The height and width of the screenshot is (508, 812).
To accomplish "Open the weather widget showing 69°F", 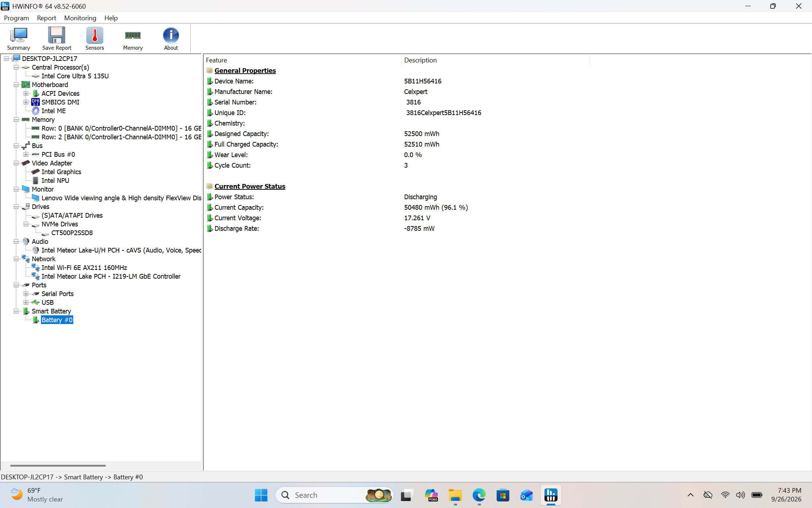I will click(36, 495).
